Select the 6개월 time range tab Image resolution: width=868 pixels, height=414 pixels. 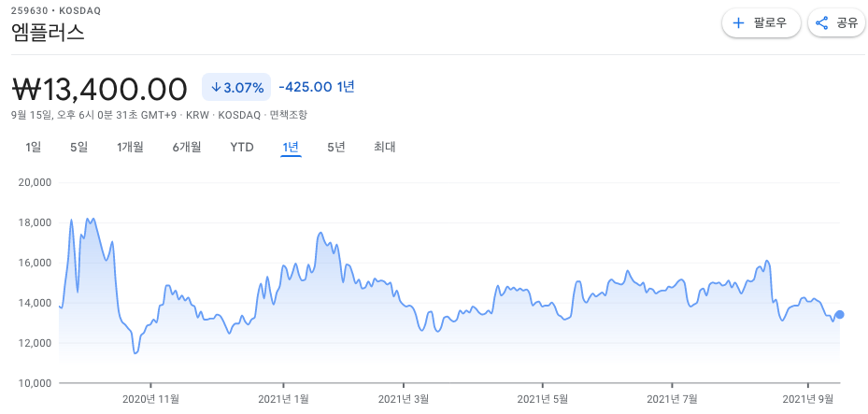coord(187,148)
